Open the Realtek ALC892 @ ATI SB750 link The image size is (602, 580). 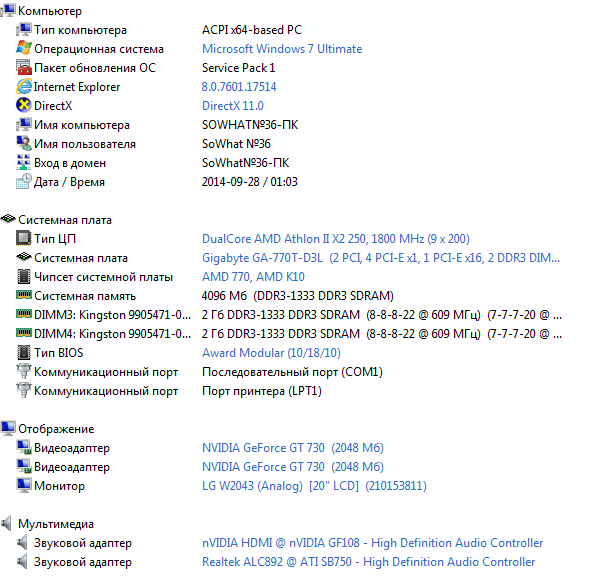(369, 562)
